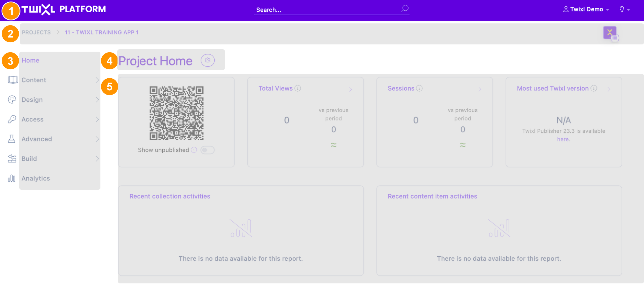Open Most used Twixl version details arrow
644x287 pixels.
pyautogui.click(x=609, y=89)
